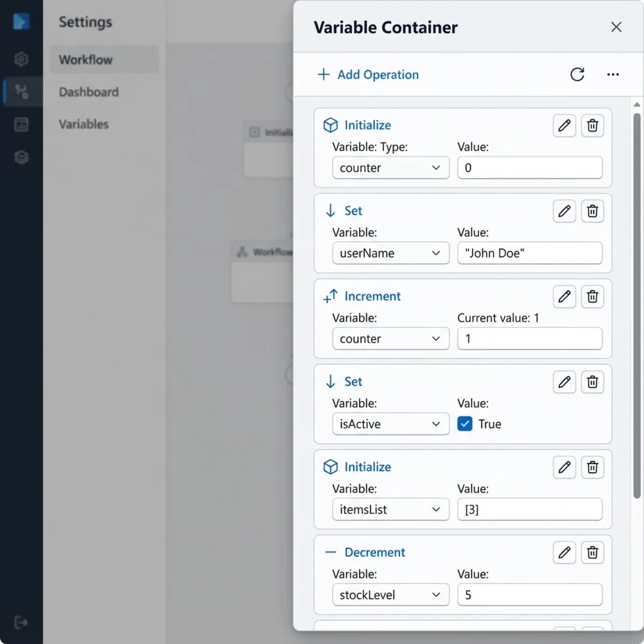Select the Dashboard settings menu item
The width and height of the screenshot is (644, 644).
coord(105,92)
